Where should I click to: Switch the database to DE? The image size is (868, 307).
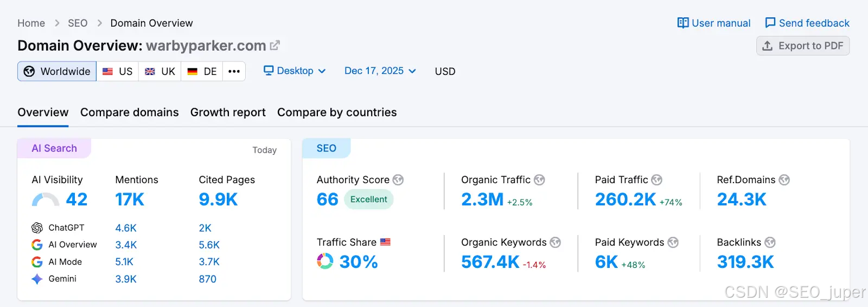[x=202, y=71]
